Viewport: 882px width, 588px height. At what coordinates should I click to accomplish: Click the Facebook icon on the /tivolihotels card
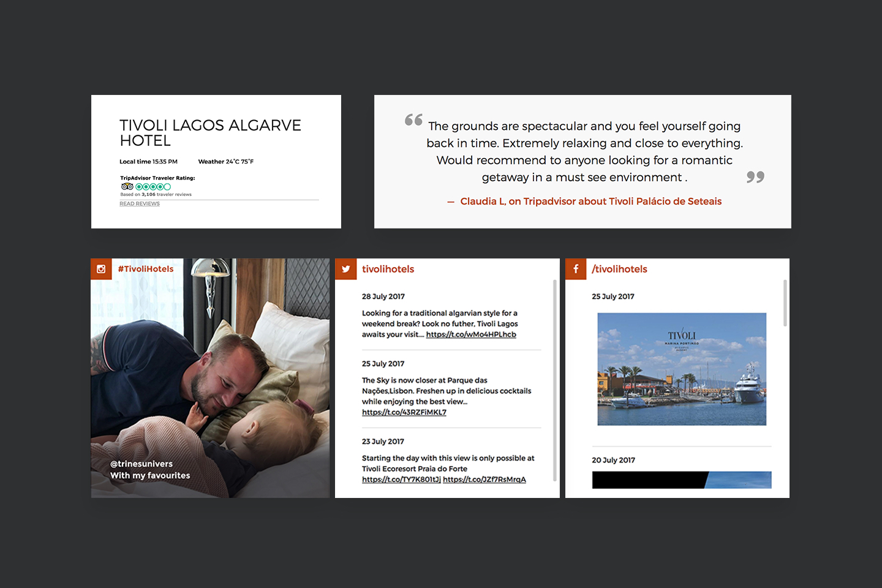(x=576, y=269)
